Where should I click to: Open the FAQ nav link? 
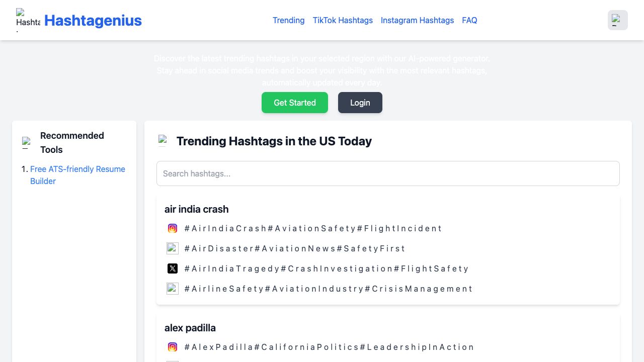coord(469,20)
